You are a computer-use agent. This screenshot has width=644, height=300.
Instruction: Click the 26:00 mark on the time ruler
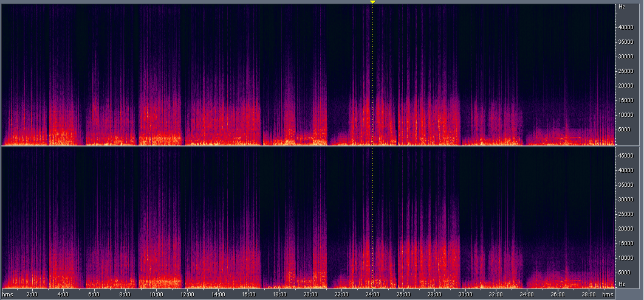coord(403,295)
